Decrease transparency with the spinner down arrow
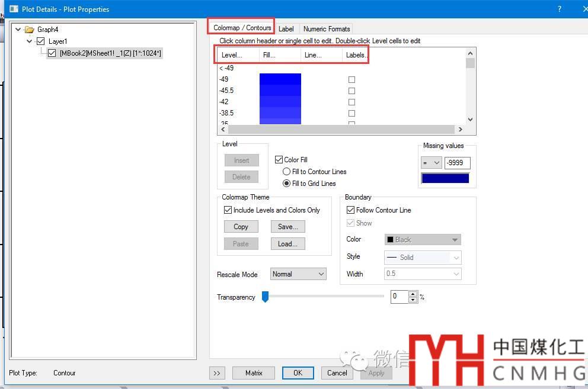 pos(413,300)
